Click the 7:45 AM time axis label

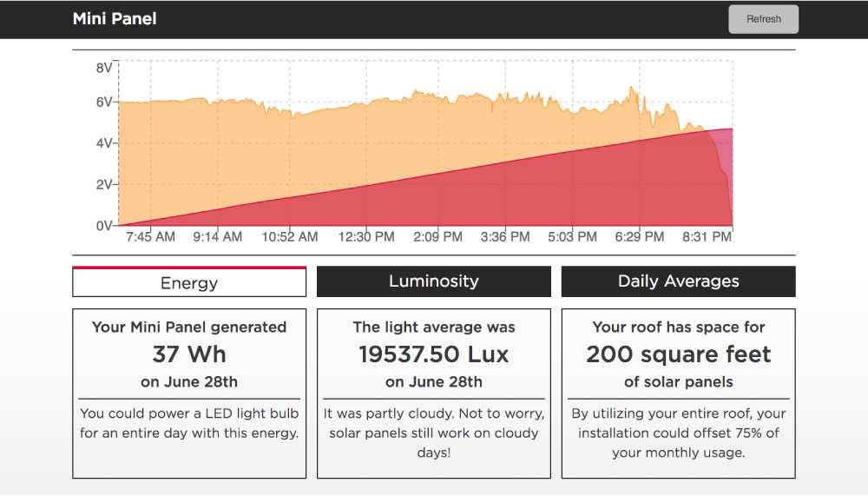pos(150,236)
